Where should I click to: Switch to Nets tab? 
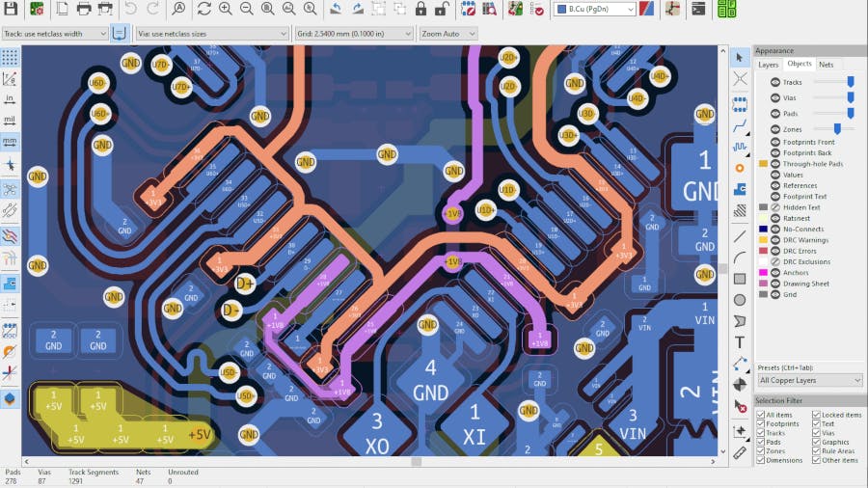click(827, 65)
